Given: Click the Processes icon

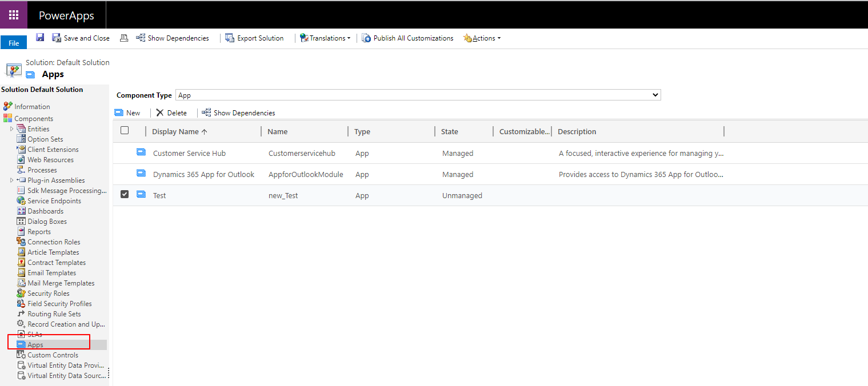Looking at the screenshot, I should (x=21, y=170).
